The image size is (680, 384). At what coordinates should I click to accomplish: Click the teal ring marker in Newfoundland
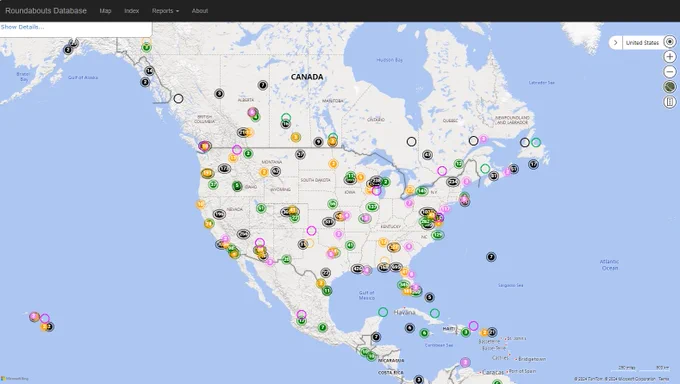(x=536, y=142)
